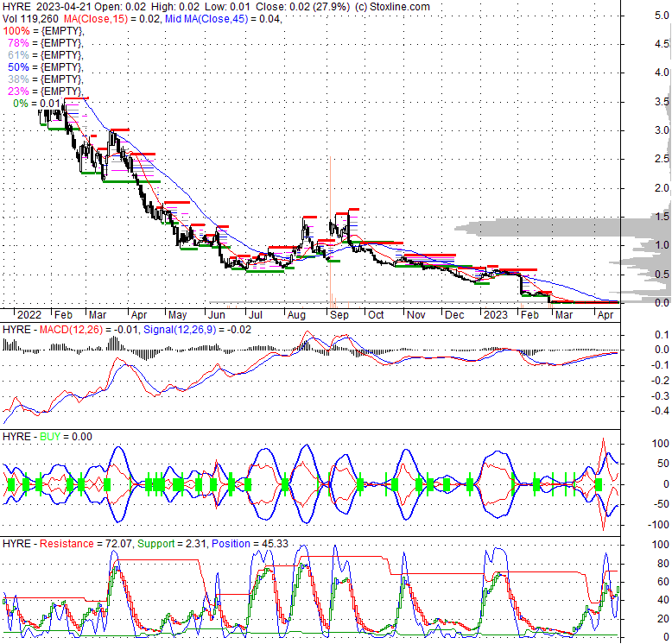The width and height of the screenshot is (672, 644).
Task: Click the 1.0 price axis label
Action: 662,245
